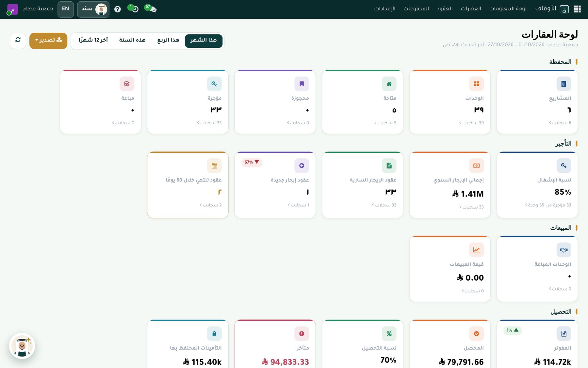588x368 pixels.
Task: Click the percent icon in نسبة التحصيل card
Action: coord(389,334)
